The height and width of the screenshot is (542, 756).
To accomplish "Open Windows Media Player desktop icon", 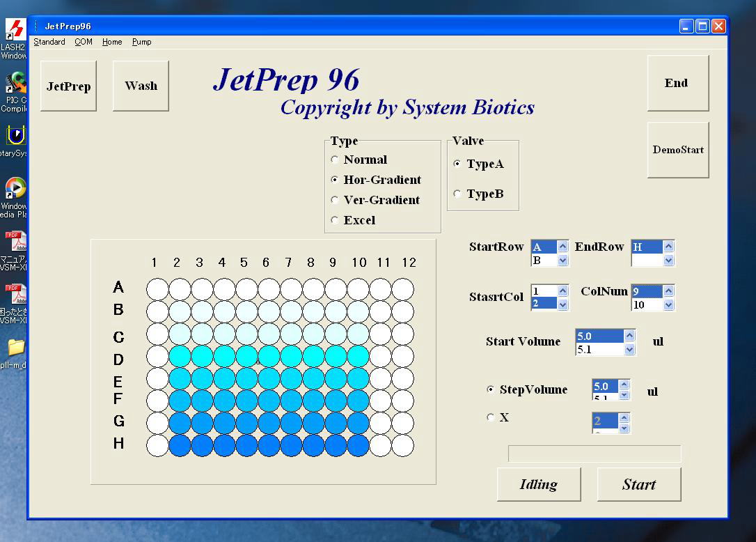I will coord(15,198).
